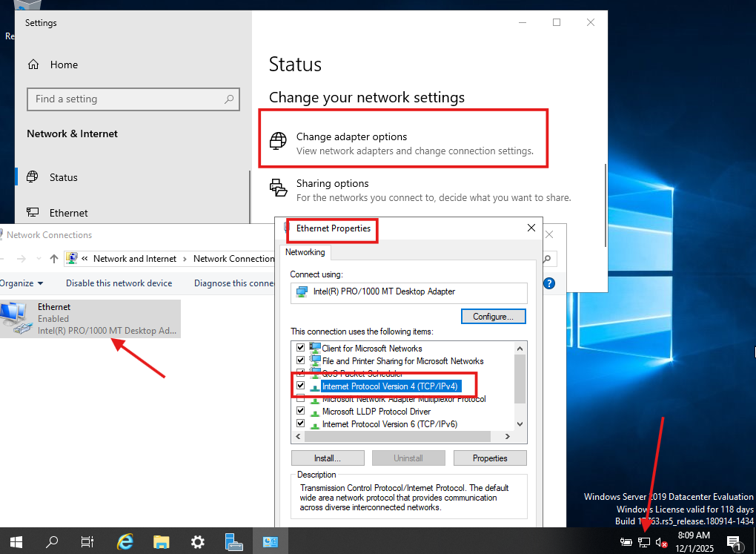The height and width of the screenshot is (554, 756).
Task: Toggle Microsoft LLDP Protocol Driver checkbox
Action: [x=300, y=411]
